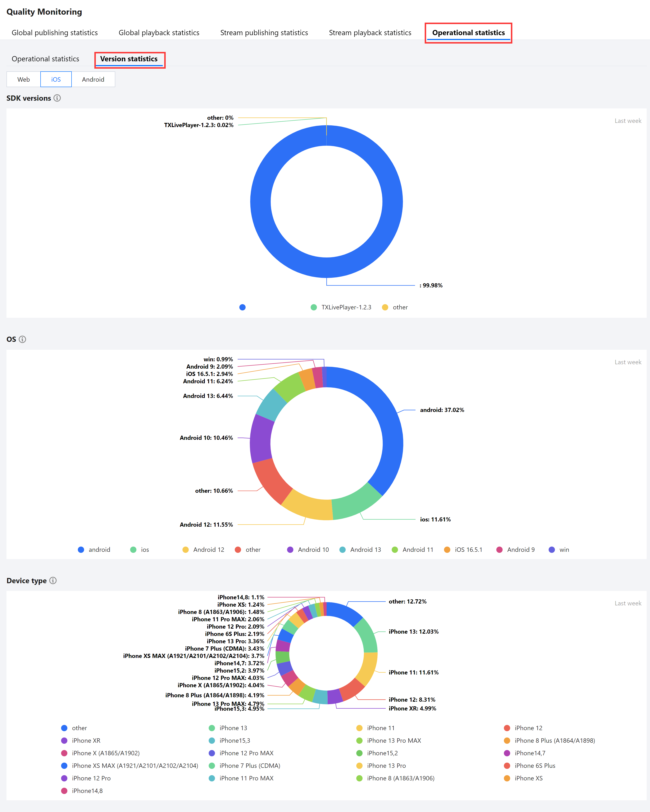Screen dimensions: 650x812
Task: Select the Android platform button
Action: click(x=93, y=80)
